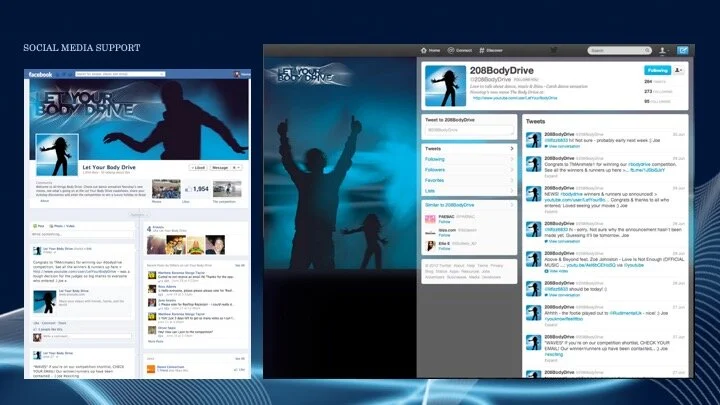
Task: Follow the Ella E suggested account
Action: (444, 249)
